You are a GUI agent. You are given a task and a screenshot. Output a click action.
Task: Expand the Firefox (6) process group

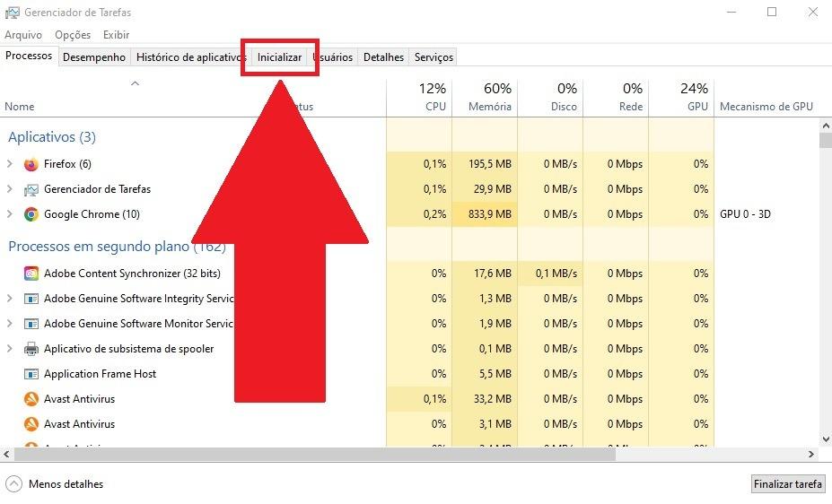(10, 164)
